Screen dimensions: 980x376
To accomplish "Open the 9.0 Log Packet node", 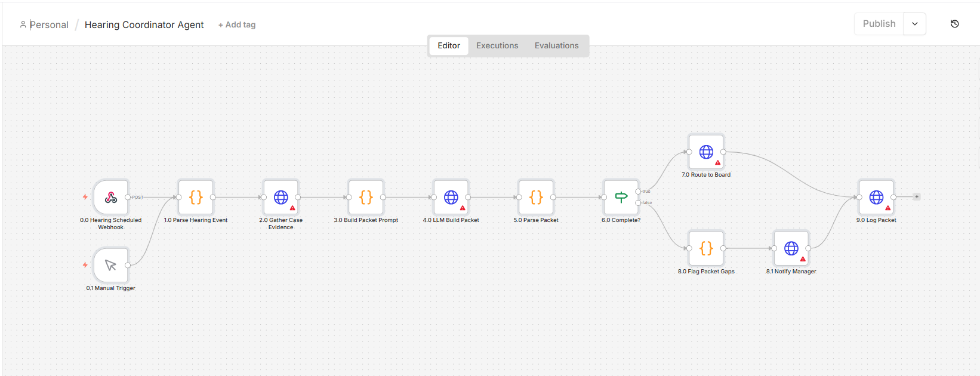I will (876, 197).
